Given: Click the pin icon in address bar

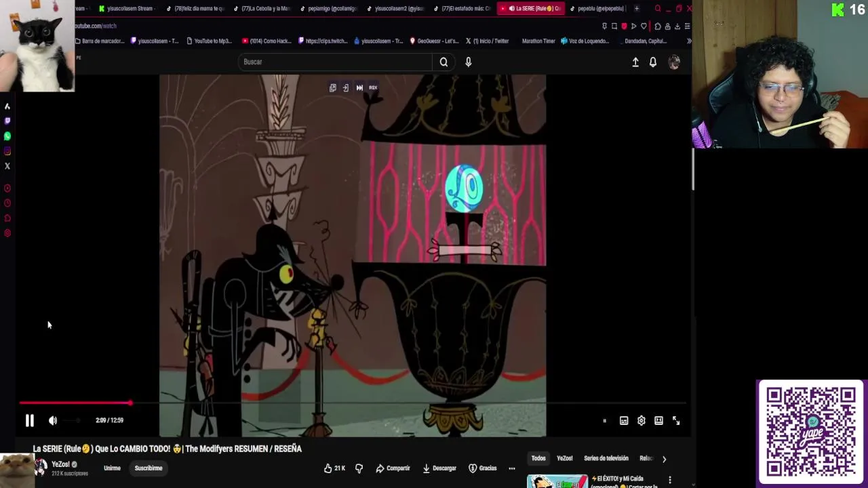Looking at the screenshot, I should tap(604, 26).
